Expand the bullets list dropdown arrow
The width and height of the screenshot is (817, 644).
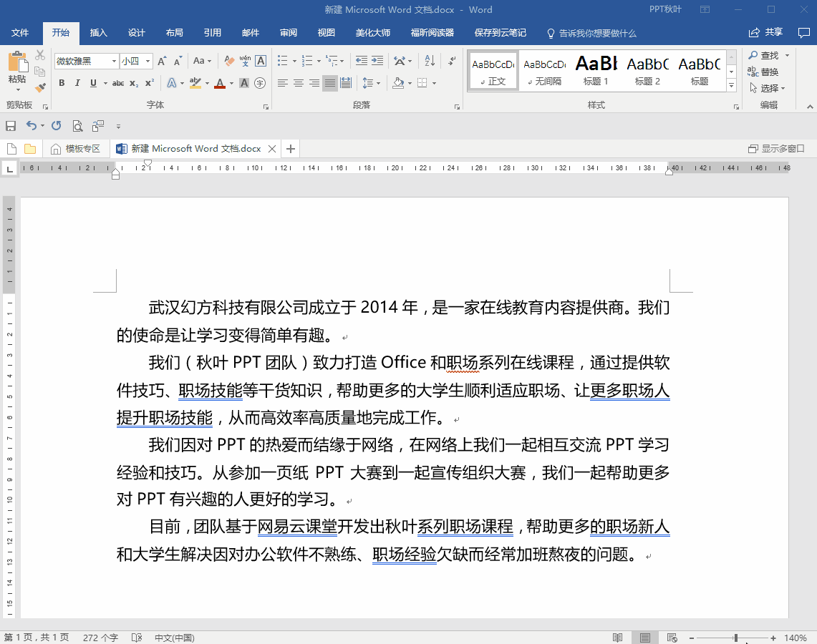coord(294,62)
